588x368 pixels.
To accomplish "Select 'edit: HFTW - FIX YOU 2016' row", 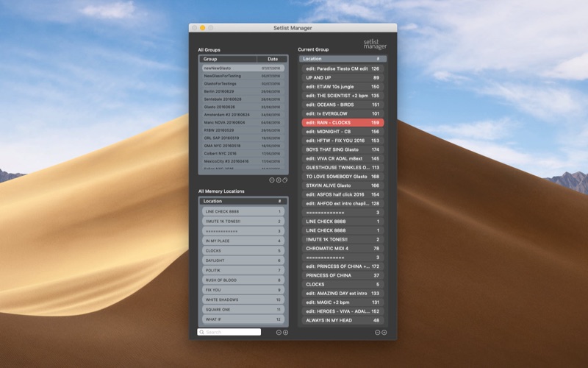I will (x=343, y=141).
